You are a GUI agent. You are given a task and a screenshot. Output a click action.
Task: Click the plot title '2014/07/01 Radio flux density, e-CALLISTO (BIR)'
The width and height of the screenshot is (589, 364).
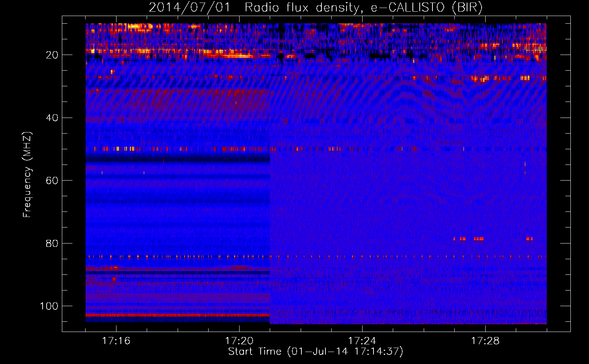(x=316, y=8)
